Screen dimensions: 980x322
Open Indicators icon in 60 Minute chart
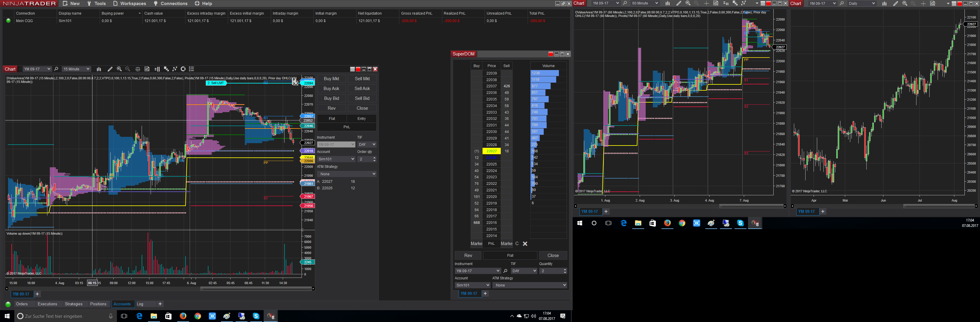743,3
